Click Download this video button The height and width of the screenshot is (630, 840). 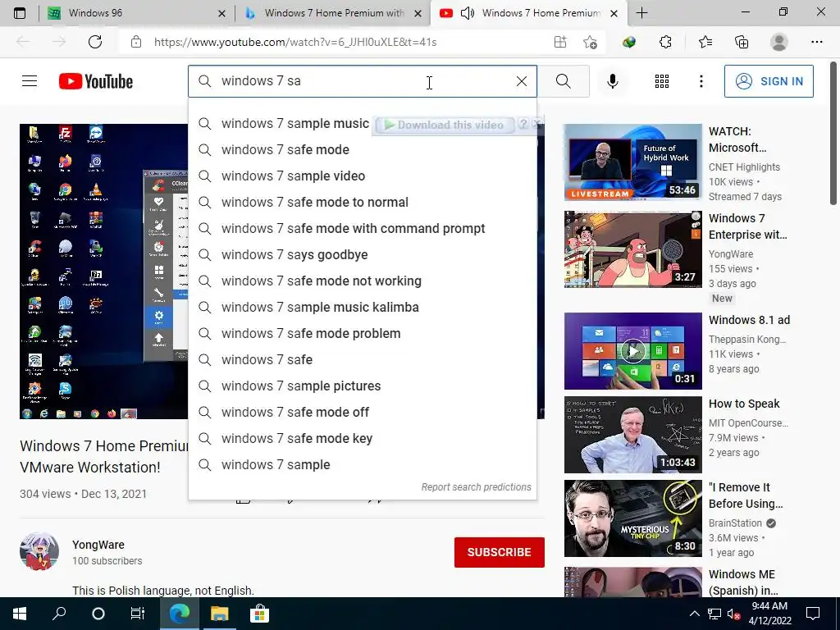(445, 125)
